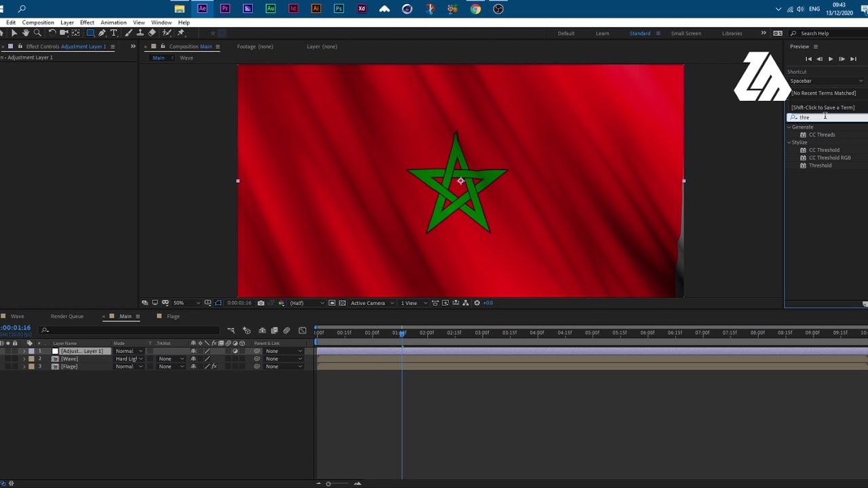Image resolution: width=868 pixels, height=488 pixels.
Task: Click the frame blending icon in timeline
Action: (274, 330)
